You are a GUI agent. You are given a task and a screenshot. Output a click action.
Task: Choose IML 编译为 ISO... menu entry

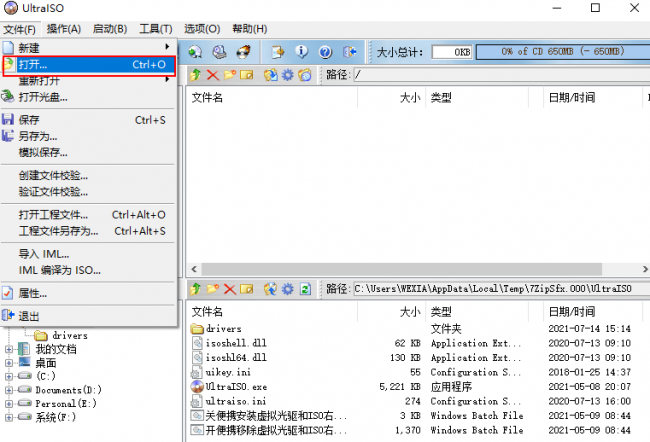click(x=89, y=270)
